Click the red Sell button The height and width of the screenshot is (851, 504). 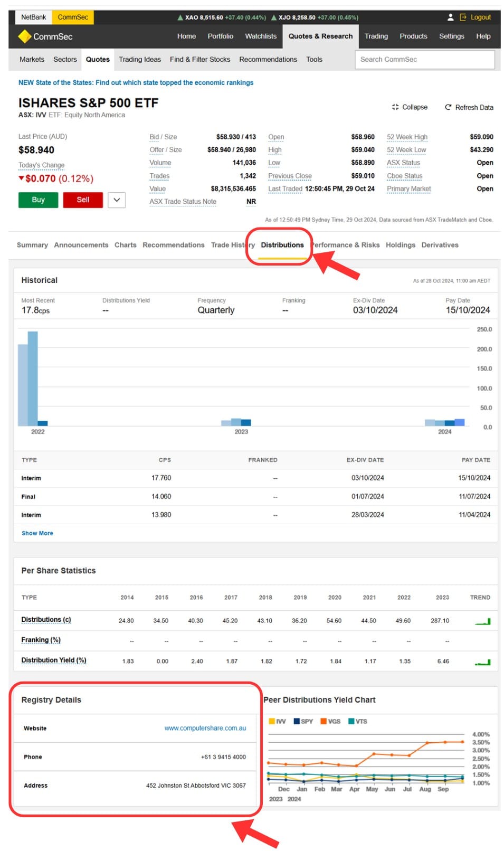83,200
